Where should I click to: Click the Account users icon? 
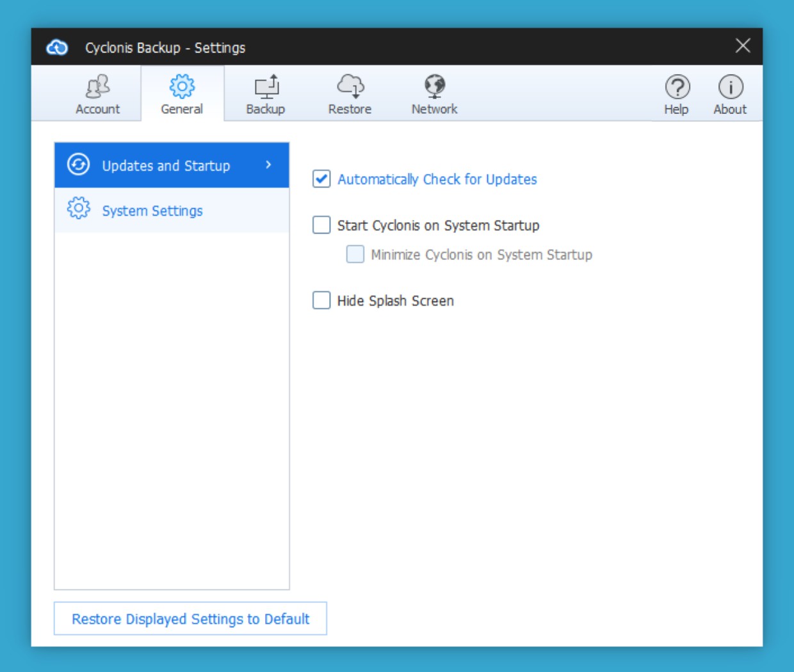98,86
